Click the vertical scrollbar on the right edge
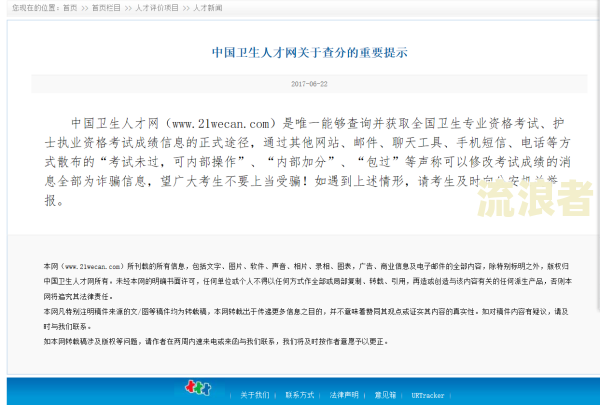600x405 pixels. click(598, 153)
